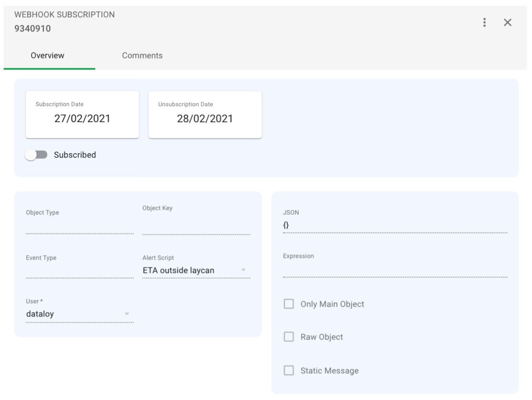This screenshot has height=400, width=532.
Task: Click the Subscription Date 27/02/2021 field
Action: [82, 118]
